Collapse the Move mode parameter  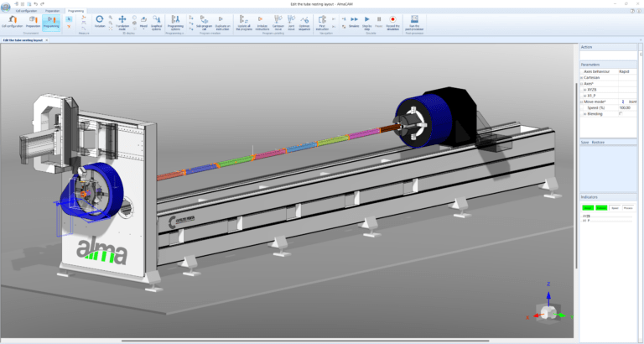pyautogui.click(x=582, y=102)
